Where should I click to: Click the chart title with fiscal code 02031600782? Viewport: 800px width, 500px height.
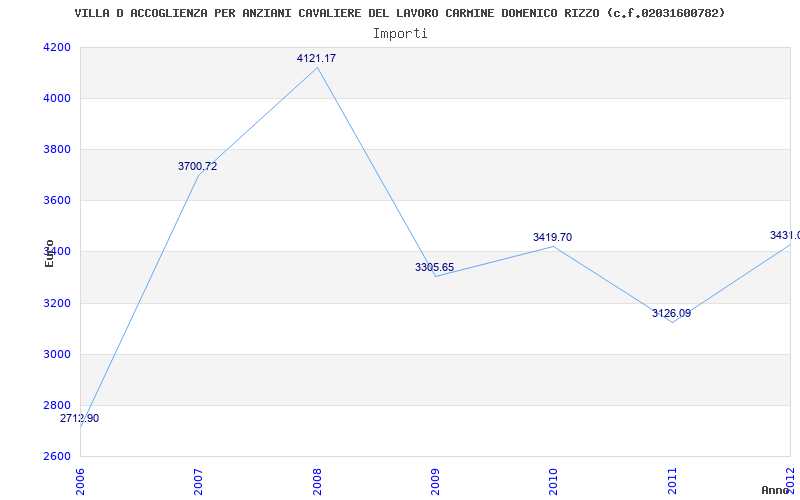(x=399, y=13)
